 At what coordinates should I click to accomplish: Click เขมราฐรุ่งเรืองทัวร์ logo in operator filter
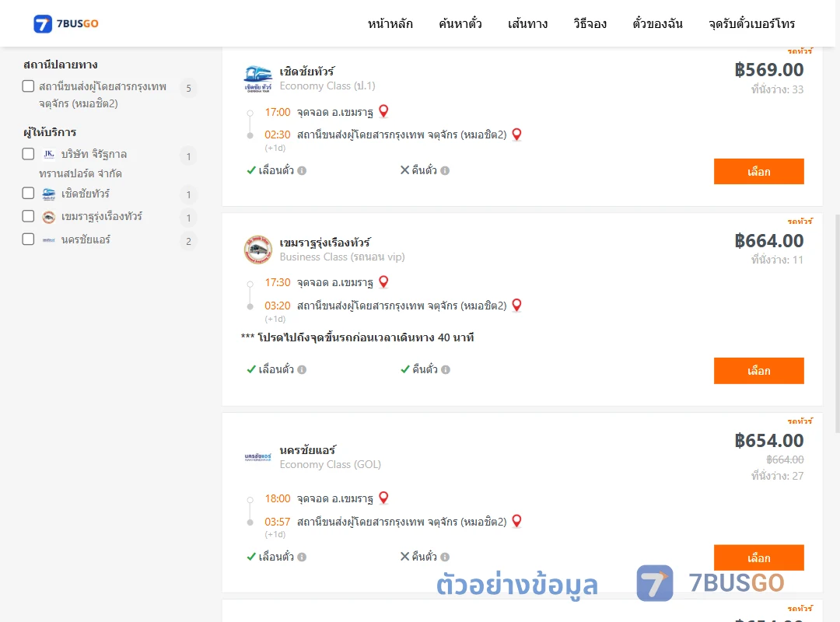pyautogui.click(x=49, y=217)
